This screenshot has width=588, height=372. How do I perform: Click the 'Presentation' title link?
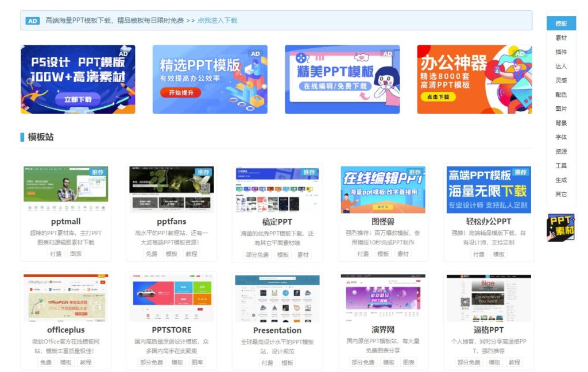click(277, 330)
